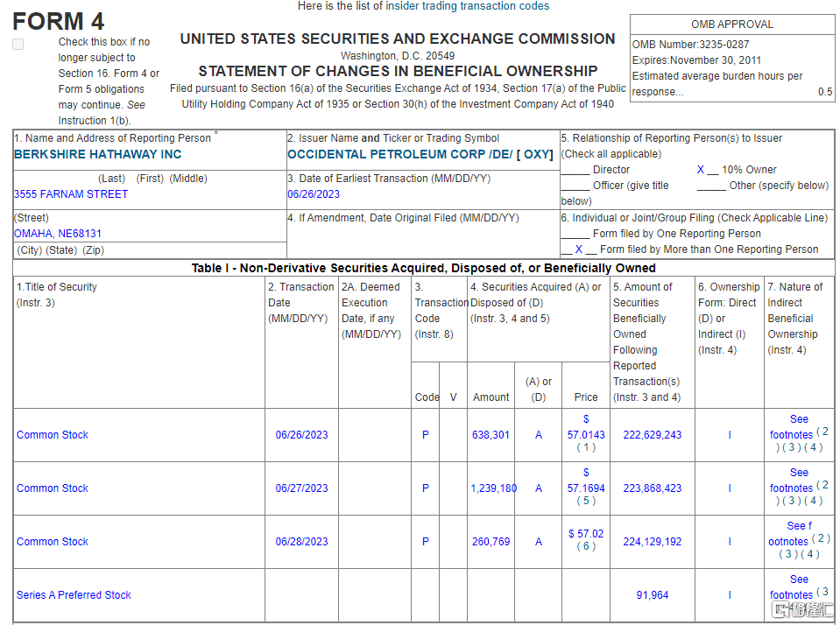The height and width of the screenshot is (625, 840).
Task: Click the X mark beside 10% Owner
Action: pos(700,170)
